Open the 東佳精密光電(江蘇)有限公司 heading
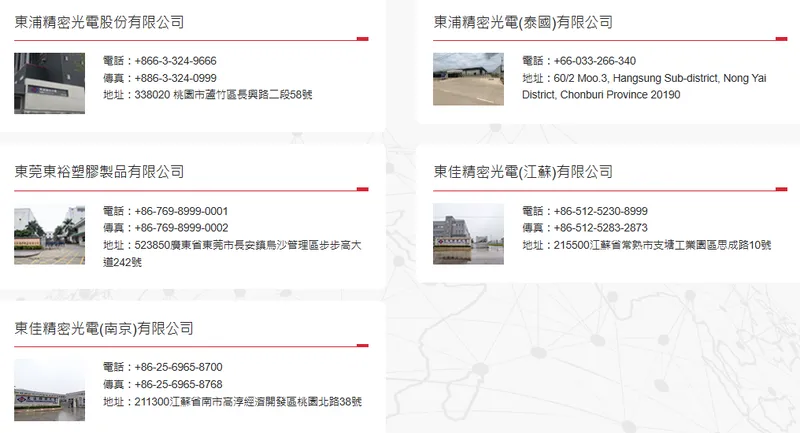800x433 pixels. click(523, 172)
